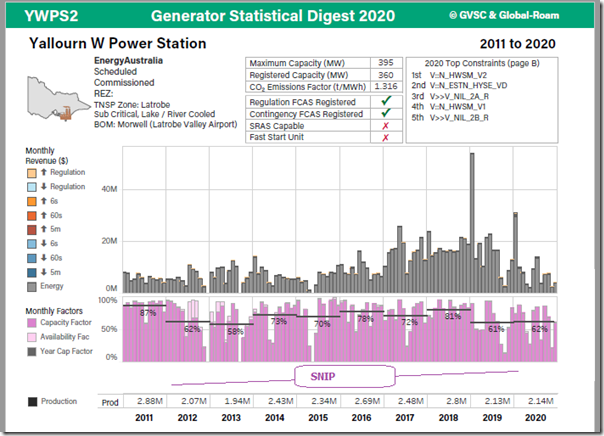604x436 pixels.
Task: Click the 2.88M production value for 2011
Action: 150,401
